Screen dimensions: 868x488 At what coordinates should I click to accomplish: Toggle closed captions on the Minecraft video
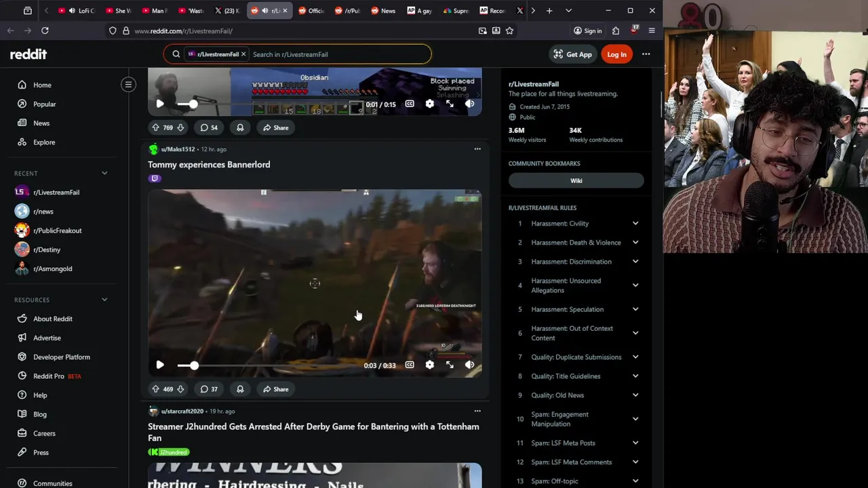(410, 104)
